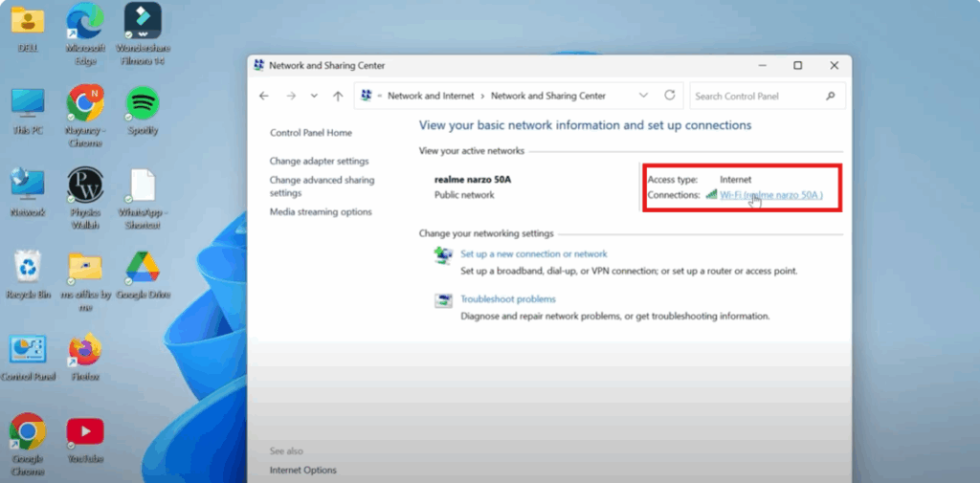Open the Google Drive desktop shortcut

click(143, 268)
